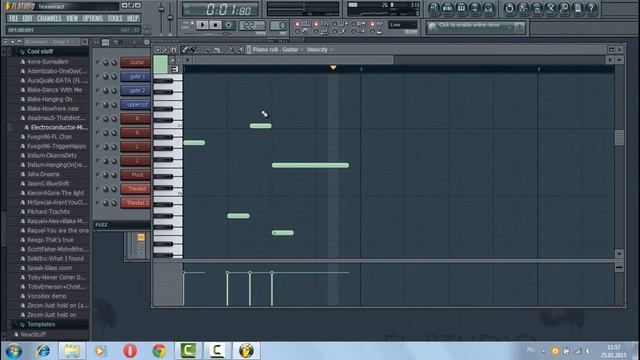Select the Thirdist 2 channel button
This screenshot has height=360, width=640.
coord(136,203)
